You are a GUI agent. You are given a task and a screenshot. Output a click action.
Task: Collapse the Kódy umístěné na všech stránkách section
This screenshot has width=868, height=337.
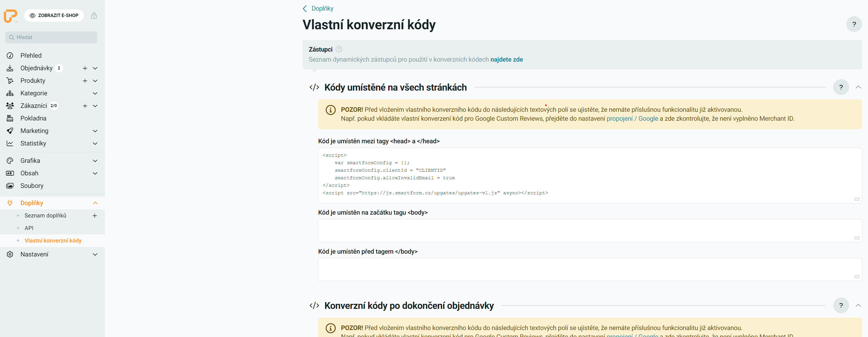pos(858,87)
